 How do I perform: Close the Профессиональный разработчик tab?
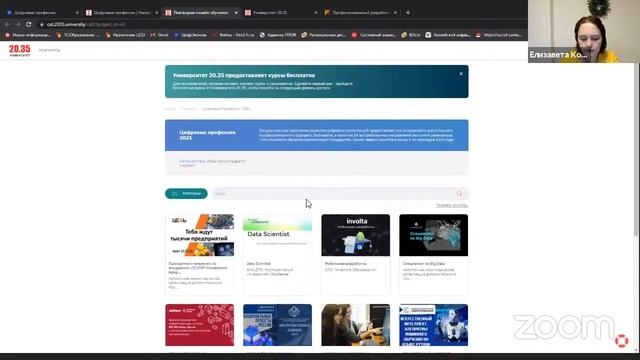(395, 13)
